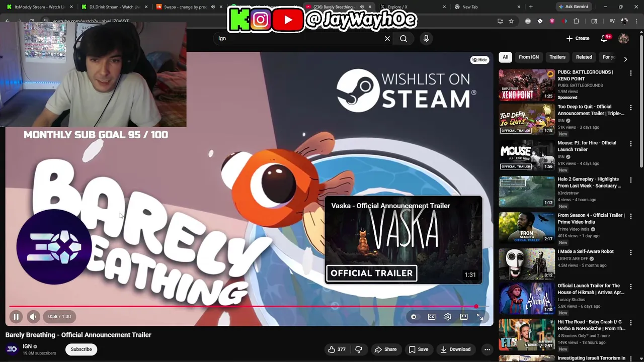Screen dimensions: 644x362
Task: Open Too Deep to Quit trailer title
Action: pos(591,110)
